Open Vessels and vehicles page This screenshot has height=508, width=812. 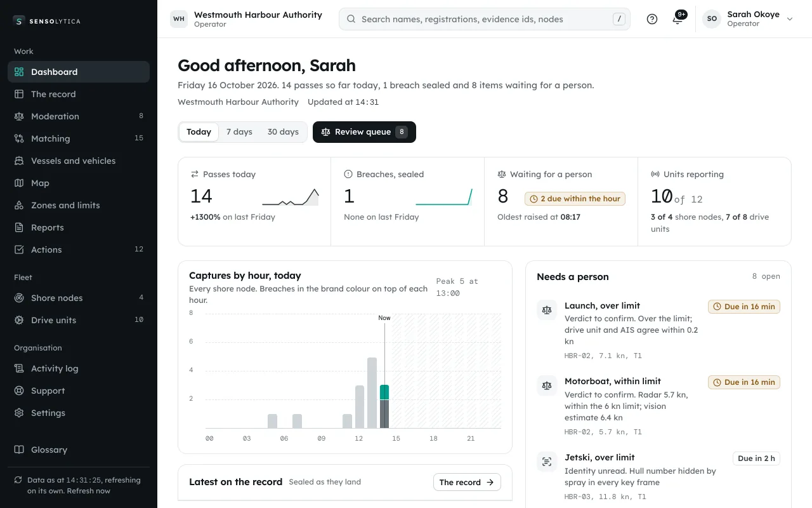tap(79, 161)
